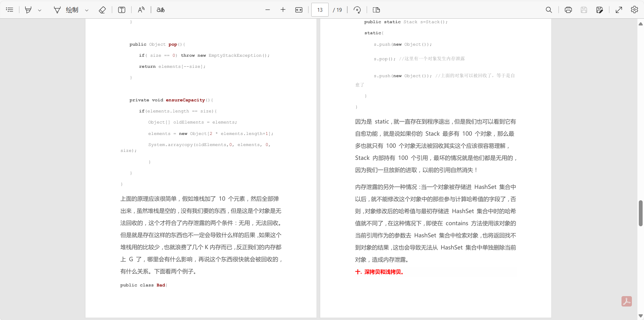Print the PDF document
The image size is (644, 320).
[x=568, y=10]
